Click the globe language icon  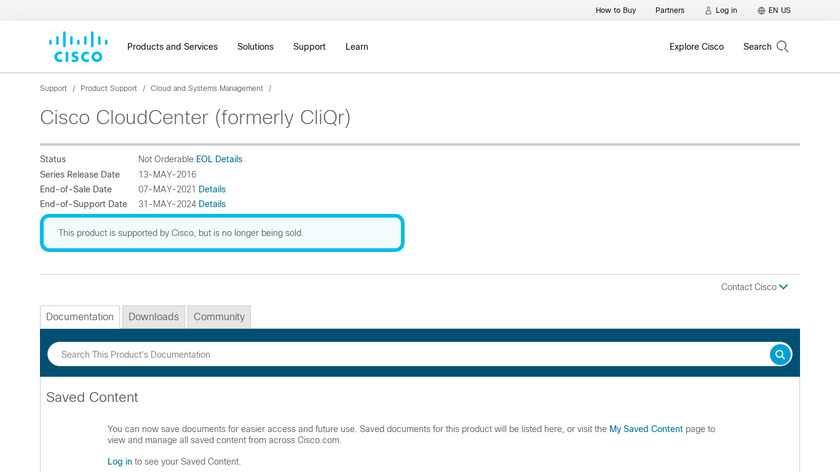(x=761, y=10)
